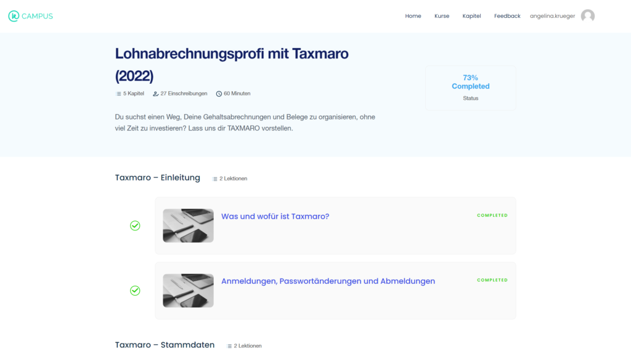Image resolution: width=631 pixels, height=364 pixels.
Task: Open the Kapitel menu item
Action: click(471, 16)
